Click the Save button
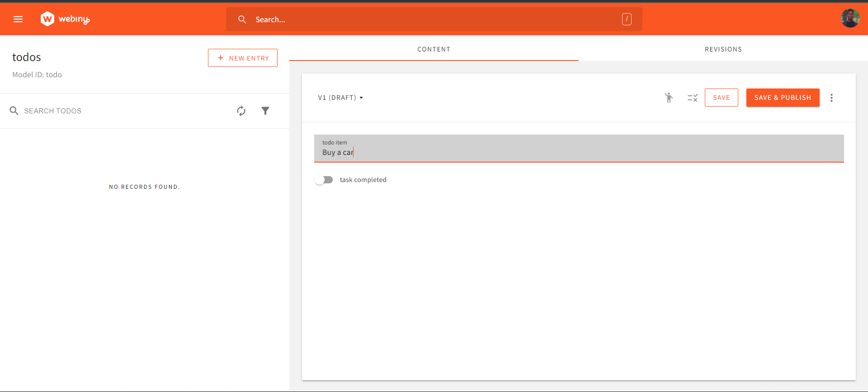The width and height of the screenshot is (868, 392). [721, 98]
